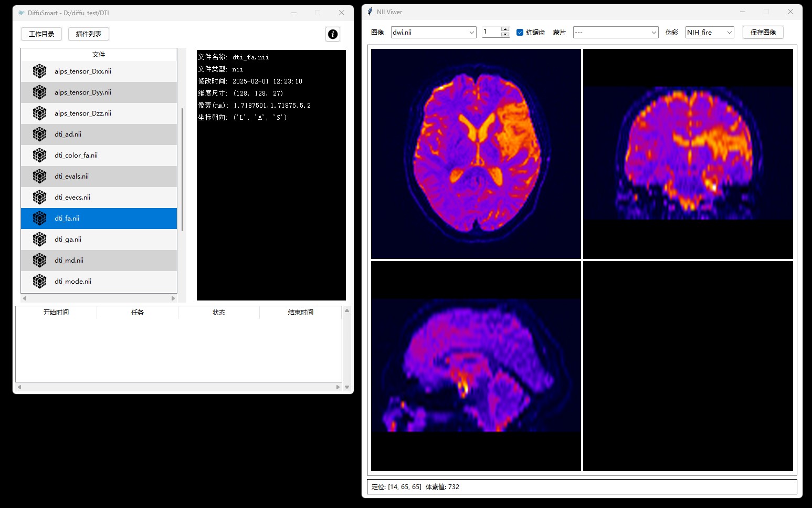The image size is (812, 508).
Task: Increase the volume index spinner value
Action: (505, 29)
